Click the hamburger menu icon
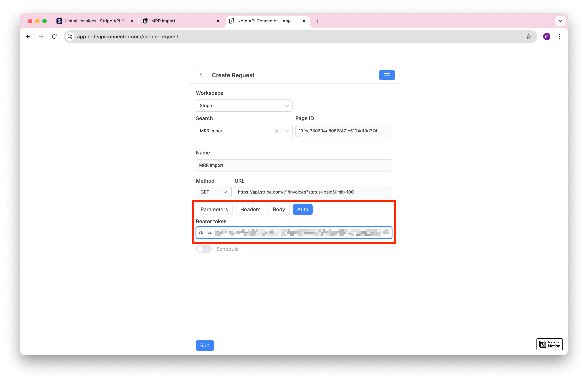This screenshot has width=588, height=382. (x=387, y=75)
